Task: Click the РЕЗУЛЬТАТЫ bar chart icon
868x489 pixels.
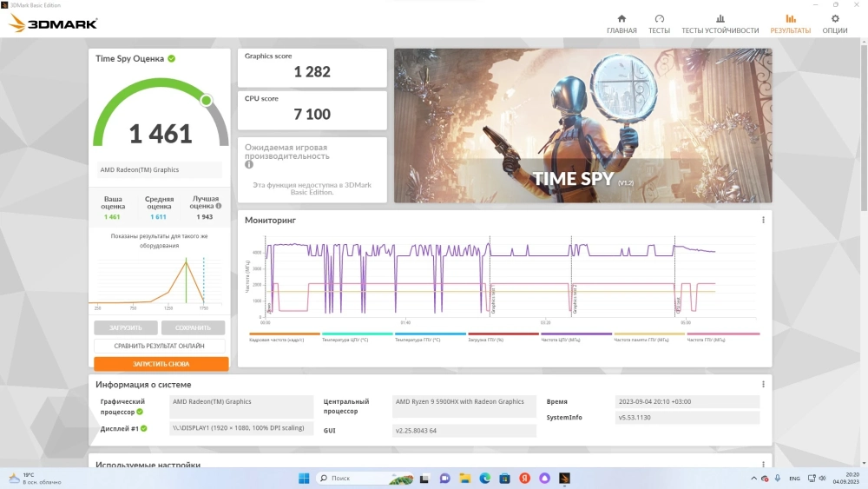Action: click(790, 18)
